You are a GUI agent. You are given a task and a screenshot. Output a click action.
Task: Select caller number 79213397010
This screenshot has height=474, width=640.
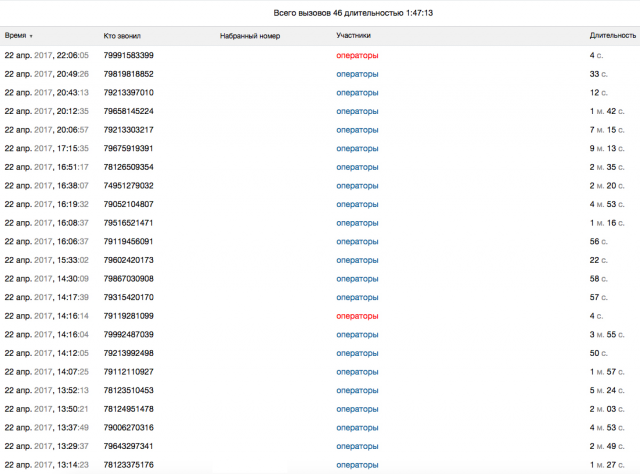coord(129,92)
